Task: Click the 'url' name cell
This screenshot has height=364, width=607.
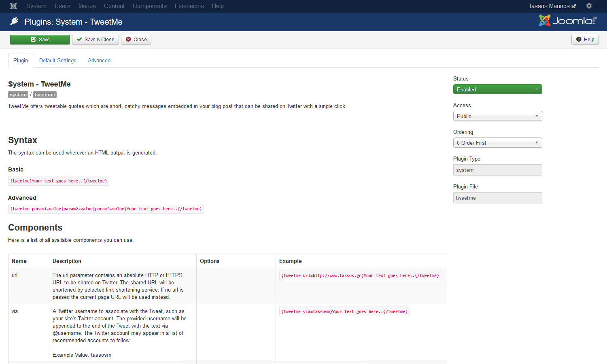Action: click(x=29, y=286)
